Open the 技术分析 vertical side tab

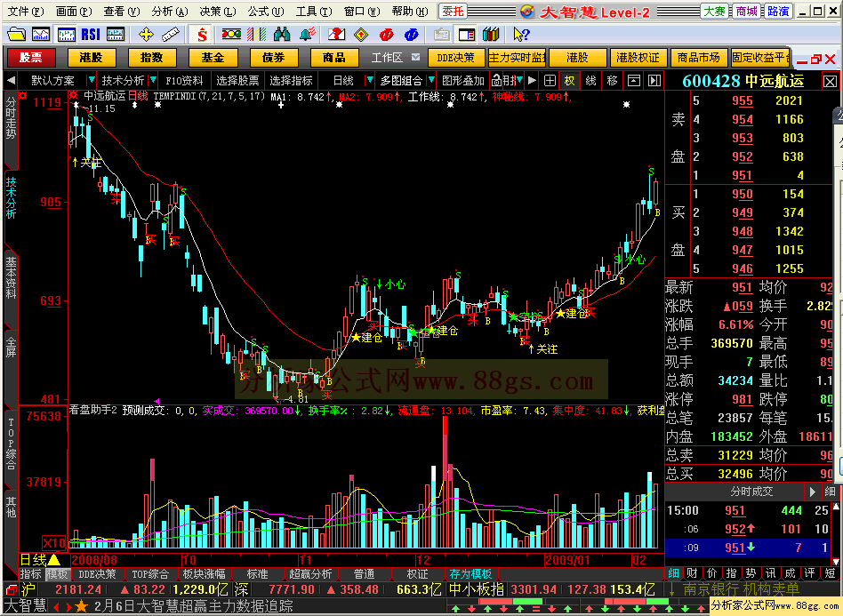12,197
